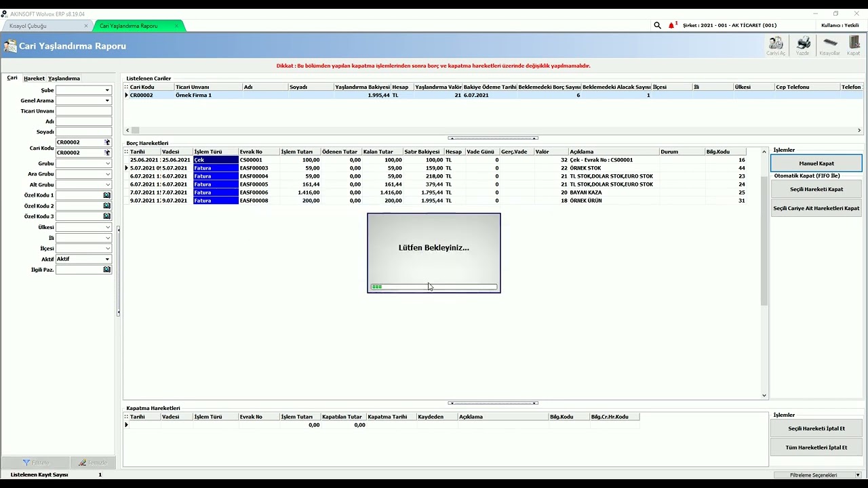The width and height of the screenshot is (868, 488).
Task: Open the Aktif status dropdown
Action: tap(107, 259)
